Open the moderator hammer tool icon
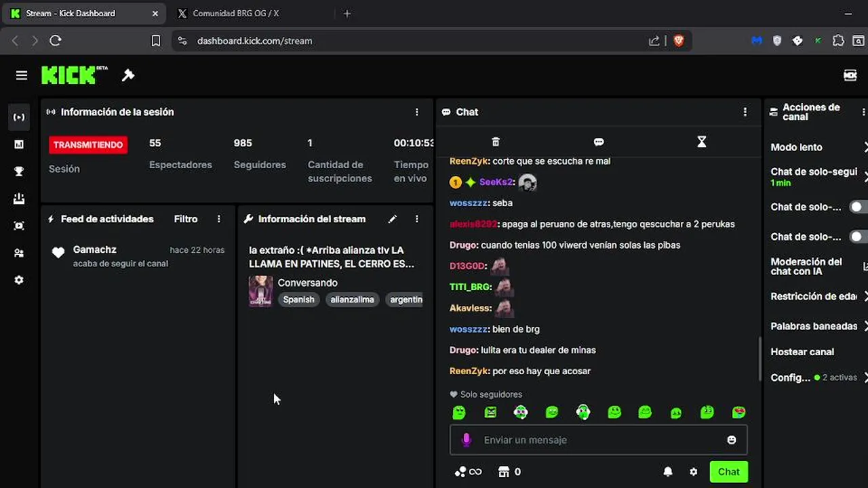This screenshot has height=488, width=868. [x=128, y=75]
